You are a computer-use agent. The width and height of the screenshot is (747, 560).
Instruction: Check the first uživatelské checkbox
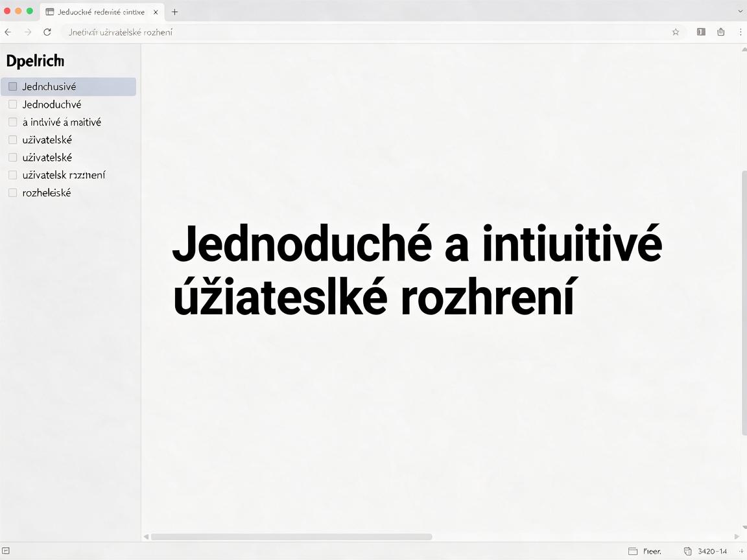[13, 139]
